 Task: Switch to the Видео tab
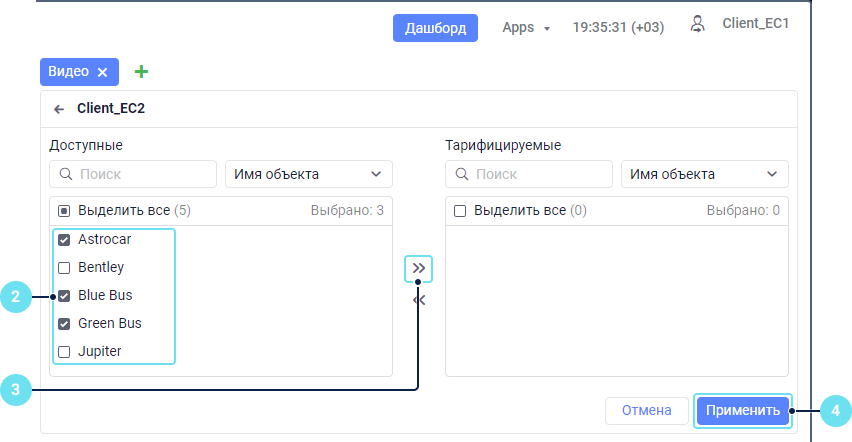coord(69,72)
